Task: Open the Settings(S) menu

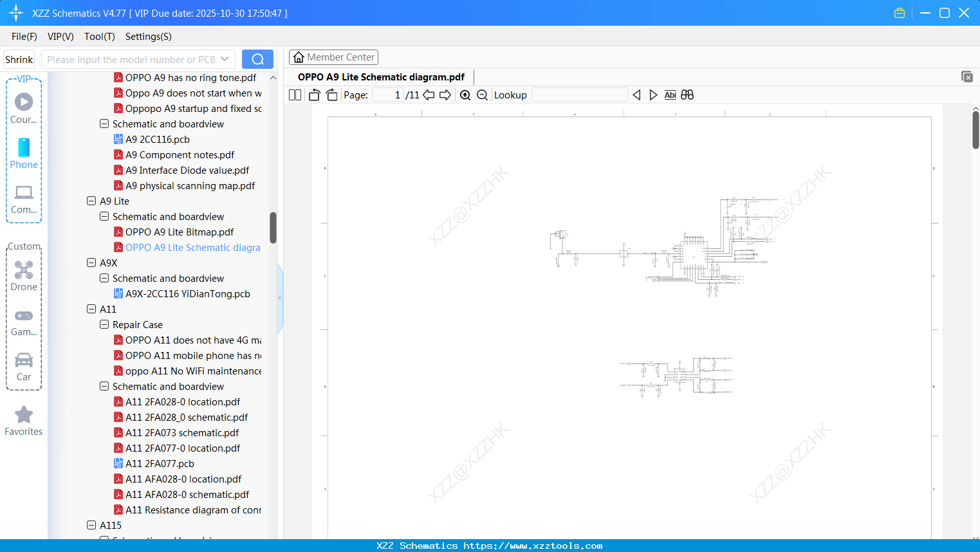Action: (x=149, y=37)
